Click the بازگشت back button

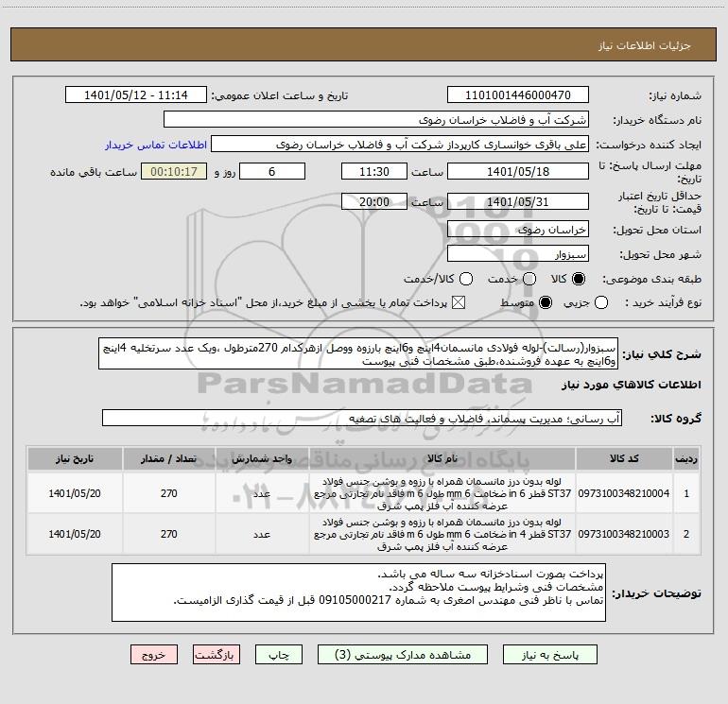point(217,655)
